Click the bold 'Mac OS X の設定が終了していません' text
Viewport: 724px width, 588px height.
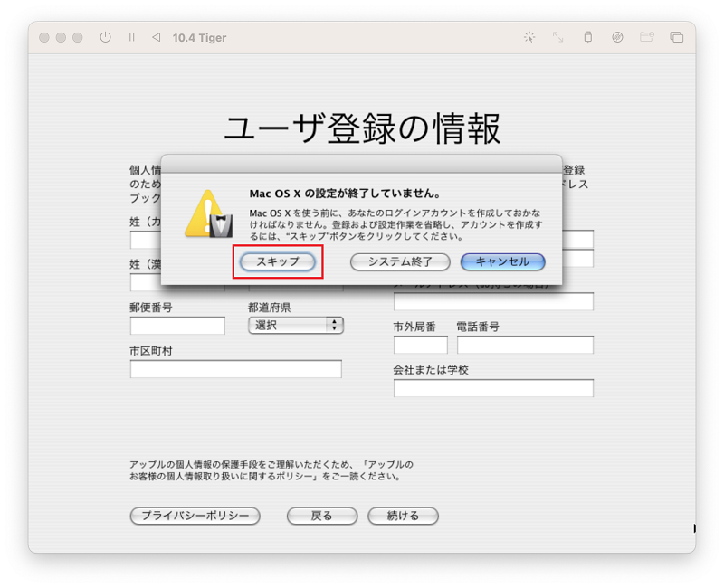pyautogui.click(x=345, y=194)
